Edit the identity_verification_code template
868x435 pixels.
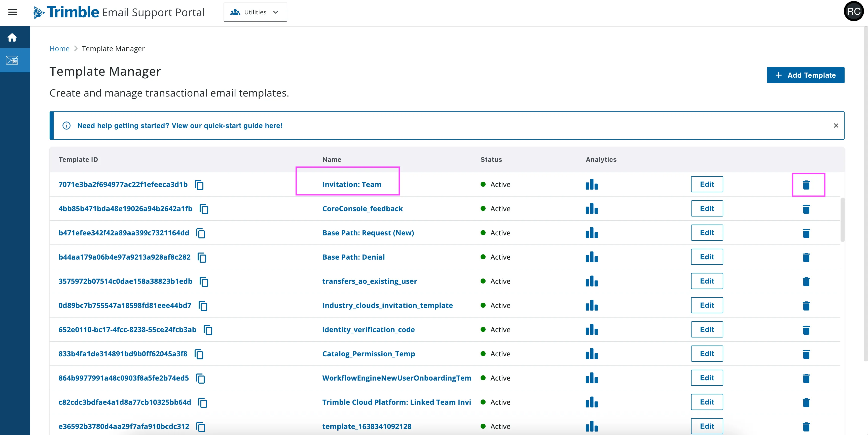click(x=707, y=329)
